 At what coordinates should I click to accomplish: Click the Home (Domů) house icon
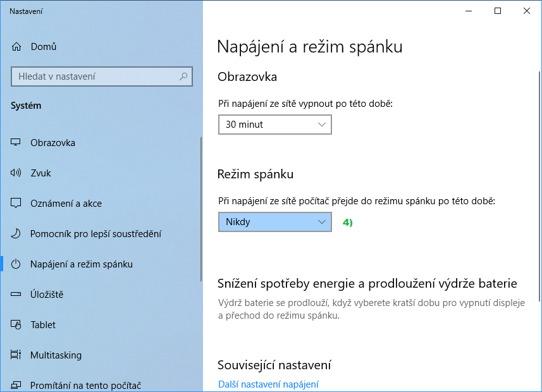click(x=16, y=47)
